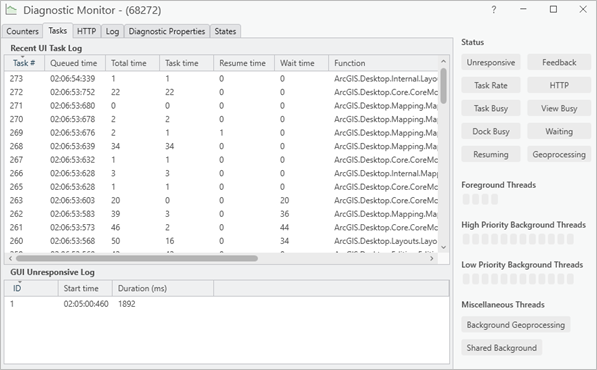Click duration value 1892
The height and width of the screenshot is (370, 597).
pos(127,304)
